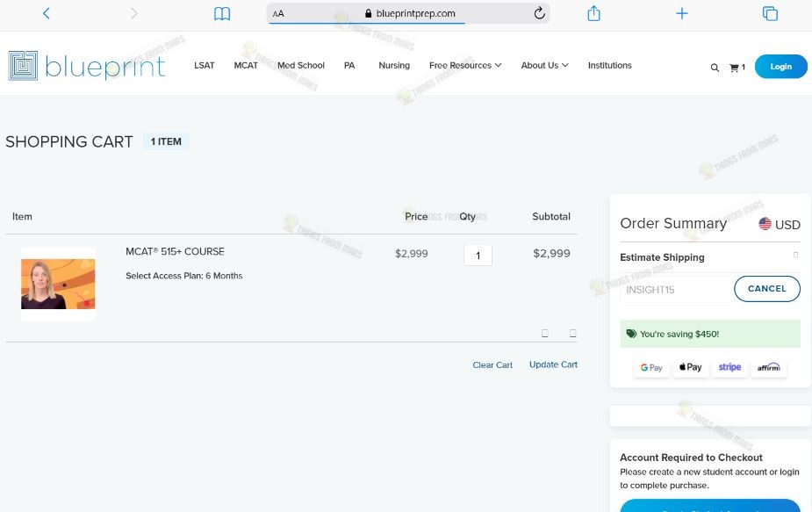Click the MCAT course thumbnail image
The height and width of the screenshot is (512, 812).
click(58, 284)
